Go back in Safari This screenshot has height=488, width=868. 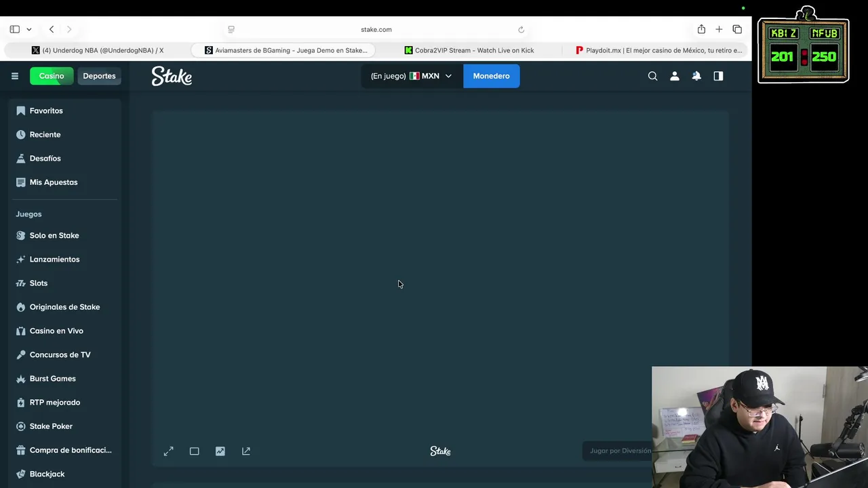click(52, 29)
